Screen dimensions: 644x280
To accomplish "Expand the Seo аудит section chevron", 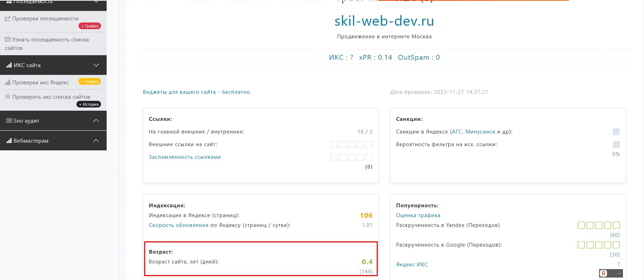I will click(96, 121).
